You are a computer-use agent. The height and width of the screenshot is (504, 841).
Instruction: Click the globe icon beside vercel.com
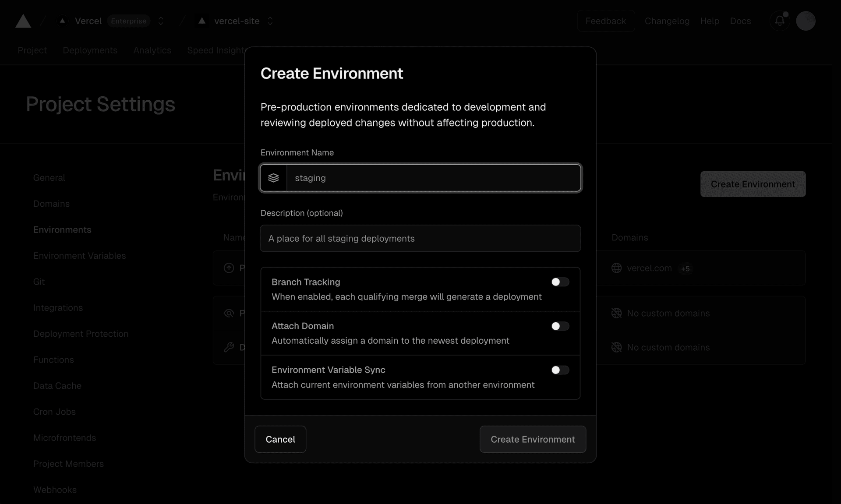[x=616, y=268]
